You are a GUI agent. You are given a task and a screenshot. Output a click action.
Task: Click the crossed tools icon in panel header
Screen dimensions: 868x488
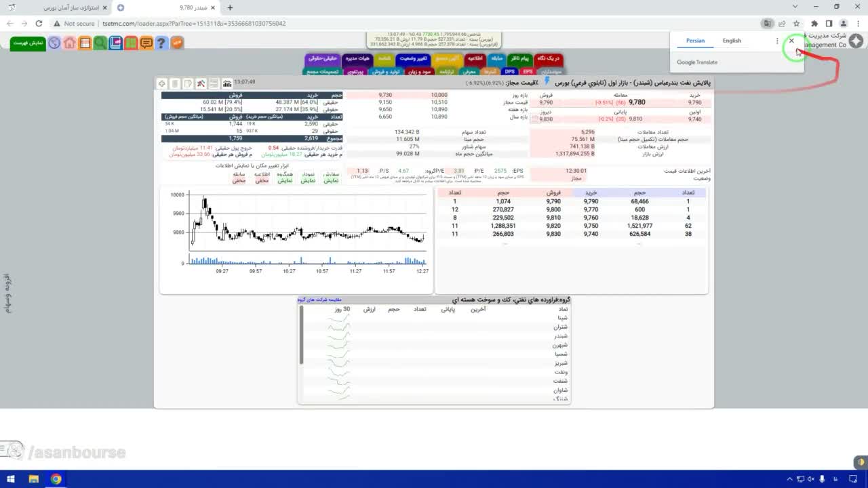tap(201, 83)
